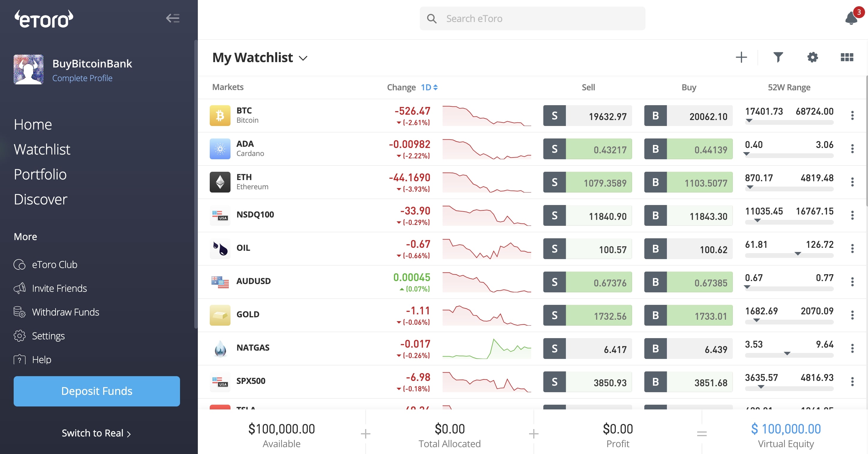
Task: Open NSDQ100 row three-dot menu
Action: tap(852, 215)
